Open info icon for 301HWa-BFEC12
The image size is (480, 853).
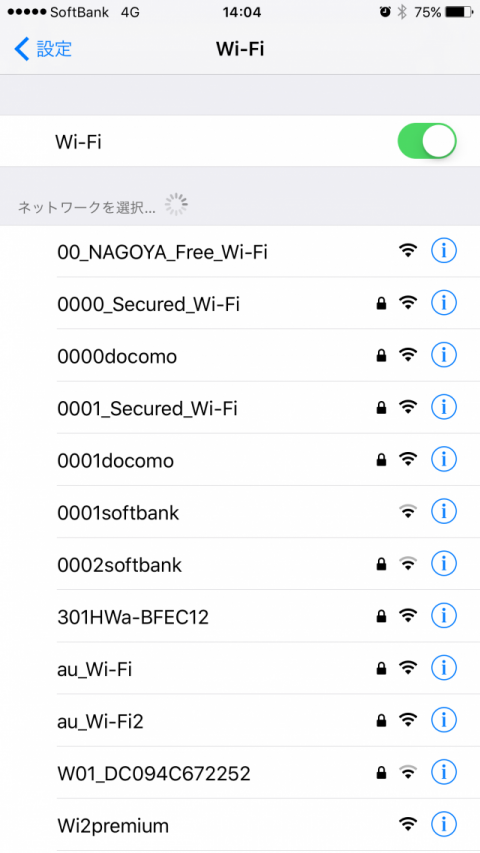444,616
